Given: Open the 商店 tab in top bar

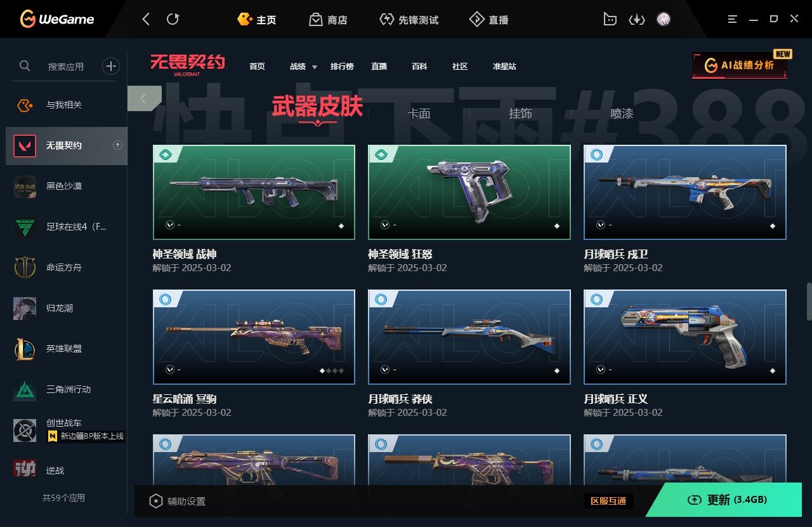Looking at the screenshot, I should (x=329, y=20).
